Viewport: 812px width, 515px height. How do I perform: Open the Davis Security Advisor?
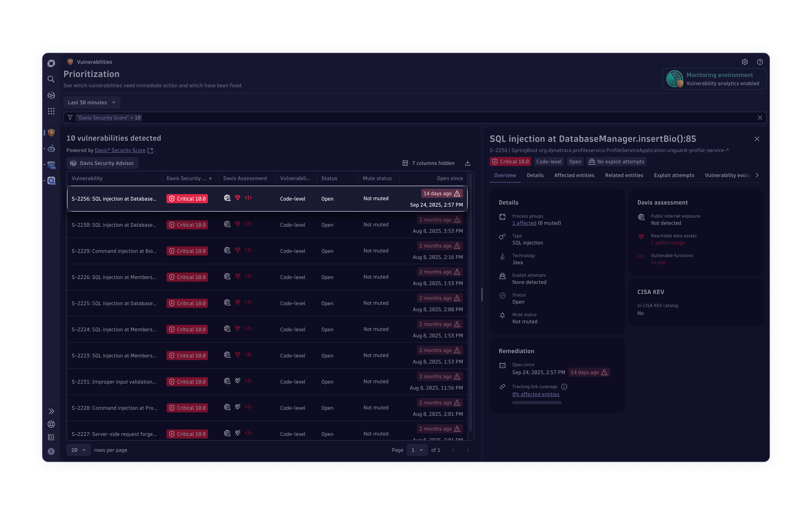[102, 163]
